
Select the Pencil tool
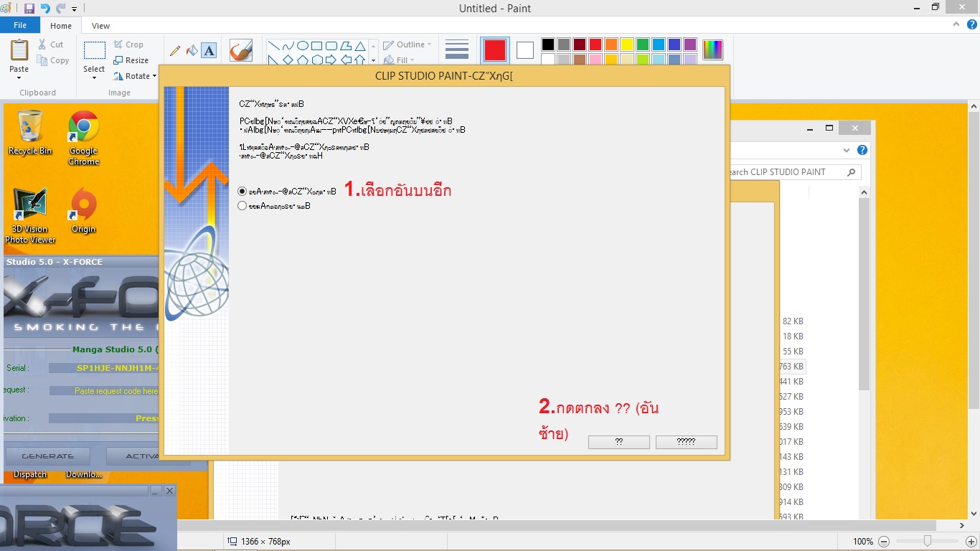tap(174, 51)
